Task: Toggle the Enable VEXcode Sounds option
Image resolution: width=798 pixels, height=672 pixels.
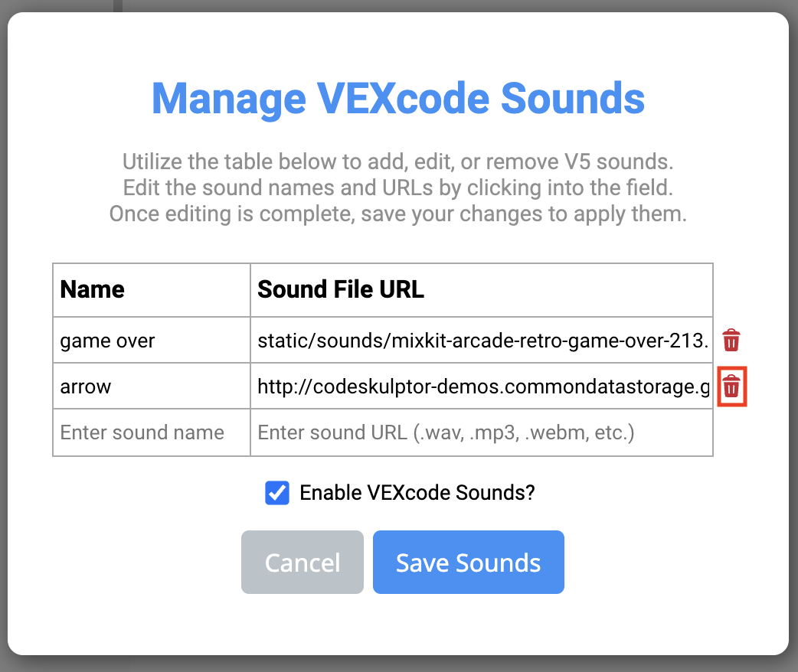Action: click(276, 493)
